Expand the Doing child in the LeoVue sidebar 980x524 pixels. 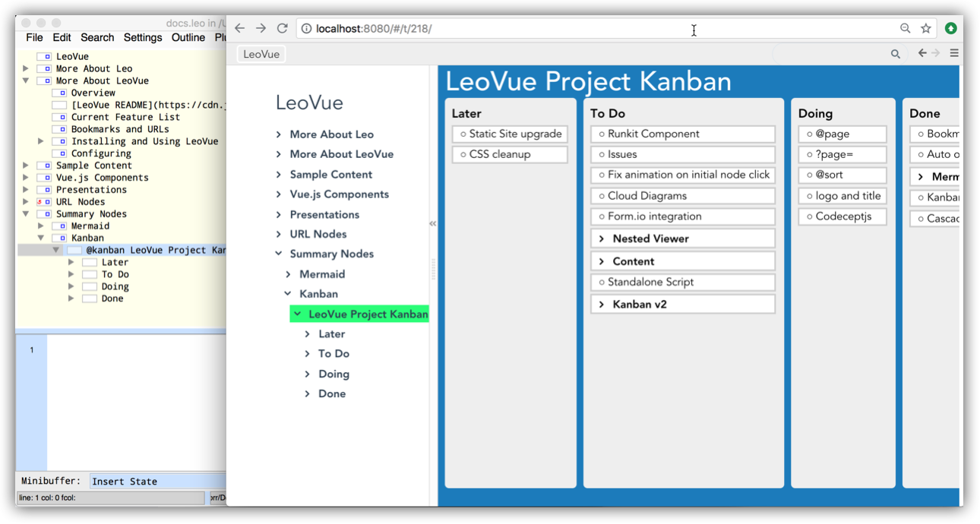(x=307, y=374)
